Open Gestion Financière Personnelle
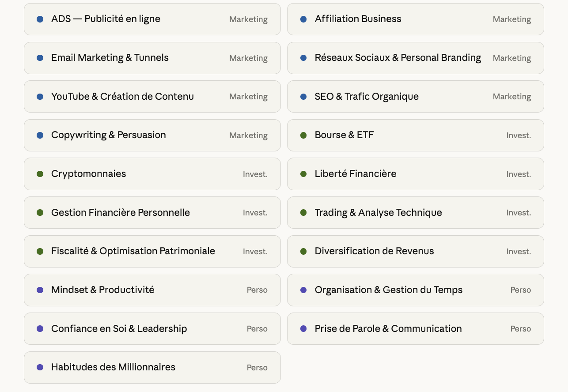 click(121, 213)
